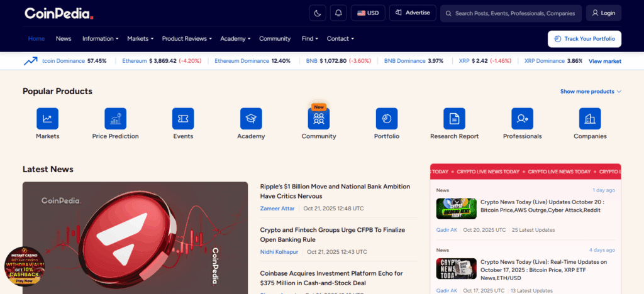Click the New badge above Community
This screenshot has width=644, height=294.
pyautogui.click(x=319, y=107)
